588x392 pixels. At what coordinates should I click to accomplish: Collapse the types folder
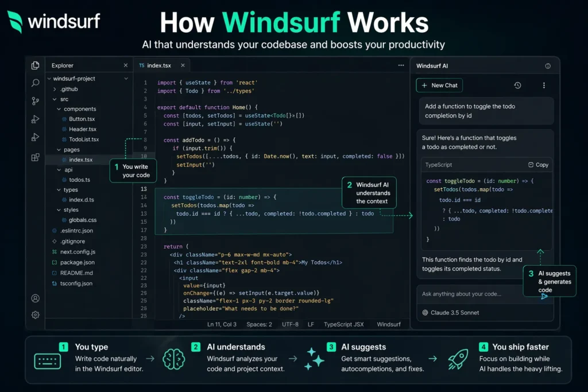click(59, 190)
